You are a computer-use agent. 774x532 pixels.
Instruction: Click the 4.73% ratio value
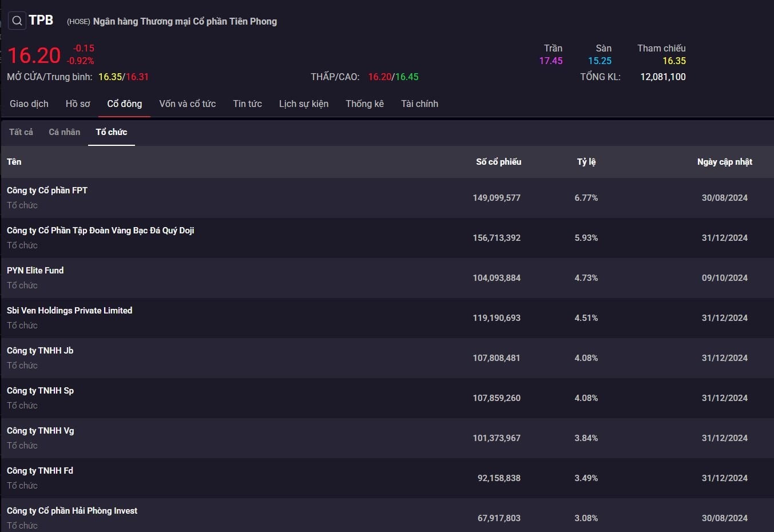586,278
